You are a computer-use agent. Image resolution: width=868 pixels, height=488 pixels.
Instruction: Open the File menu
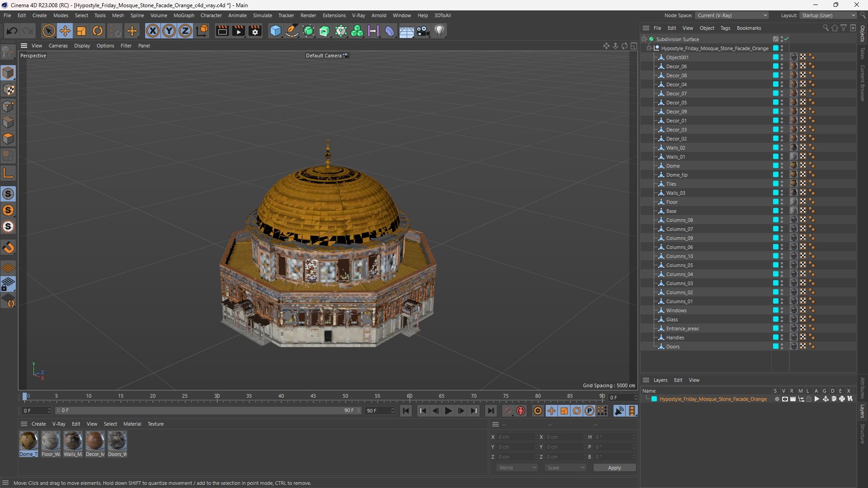point(7,15)
